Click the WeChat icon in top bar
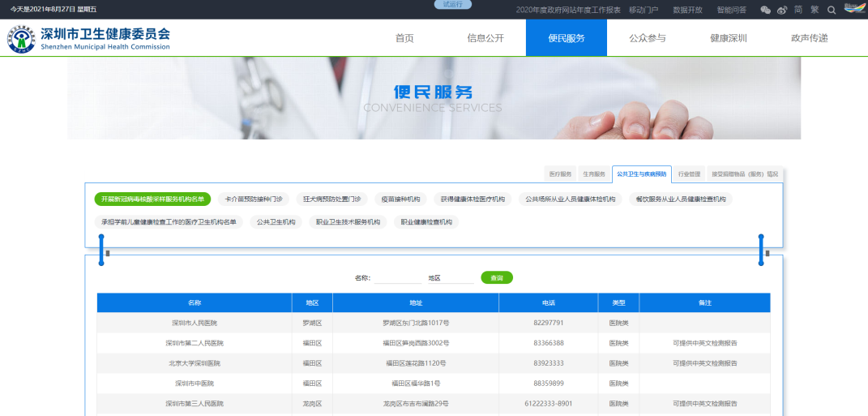 click(x=765, y=10)
